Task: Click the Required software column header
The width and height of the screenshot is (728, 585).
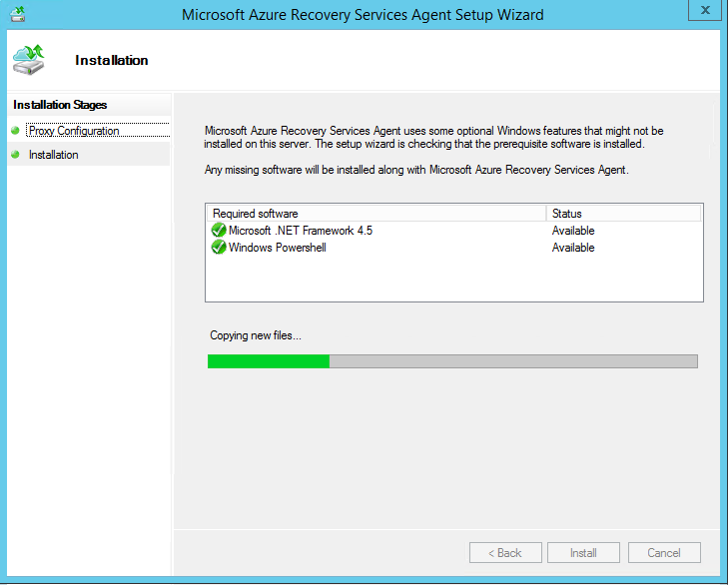Action: coord(256,214)
